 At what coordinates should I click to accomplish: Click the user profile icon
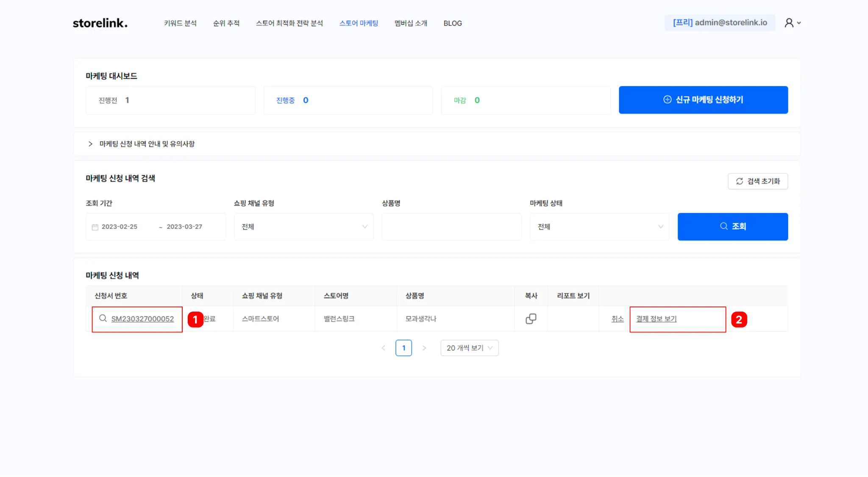pos(789,23)
